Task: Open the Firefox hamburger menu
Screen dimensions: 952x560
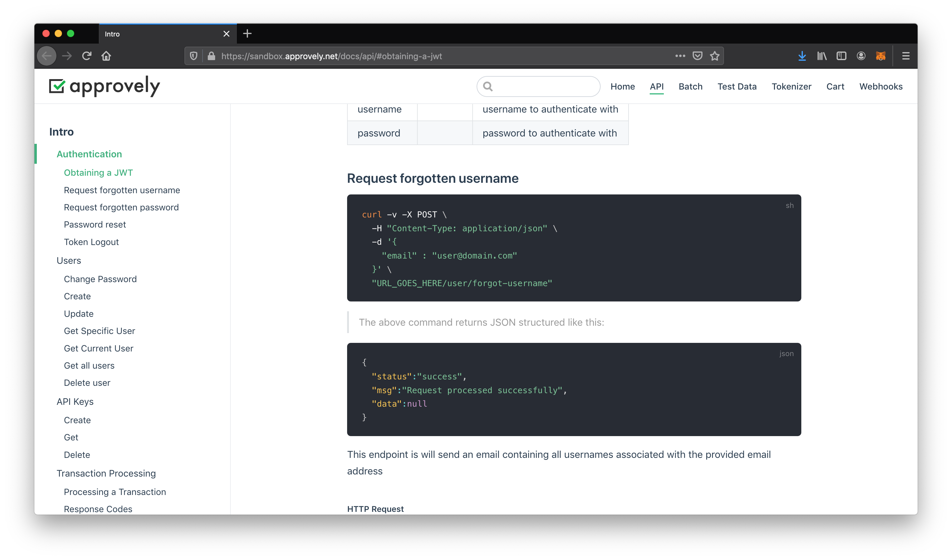Action: (906, 56)
